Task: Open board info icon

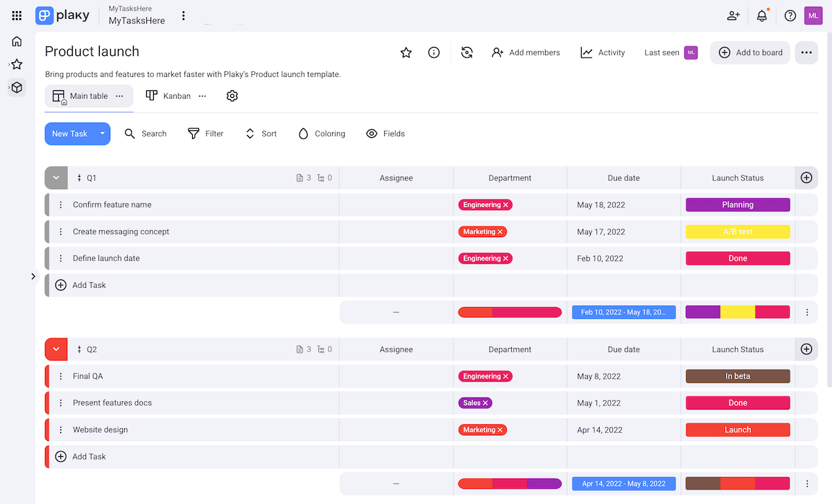Action: (x=434, y=53)
